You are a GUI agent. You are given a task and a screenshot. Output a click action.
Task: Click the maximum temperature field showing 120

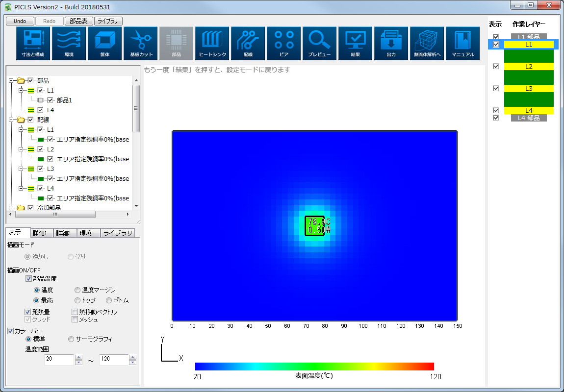(x=114, y=359)
